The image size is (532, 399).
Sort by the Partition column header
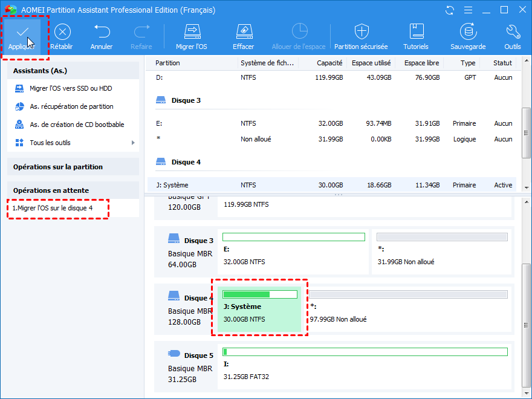167,63
